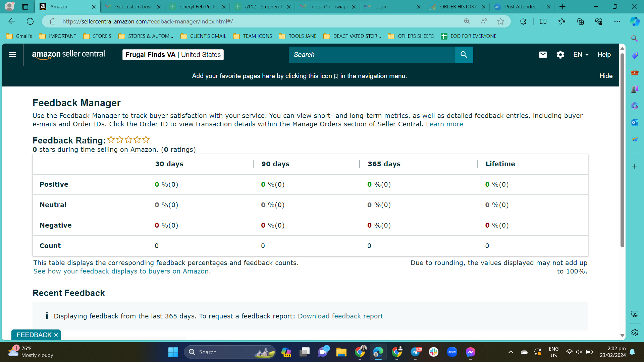Viewport: 644px width, 362px height.
Task: Click the browser address bar URL
Action: tap(148, 21)
